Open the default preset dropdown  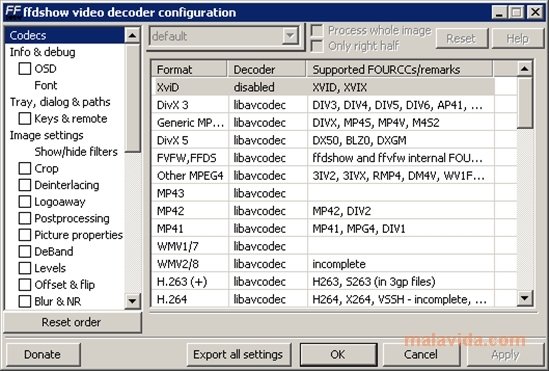click(290, 36)
